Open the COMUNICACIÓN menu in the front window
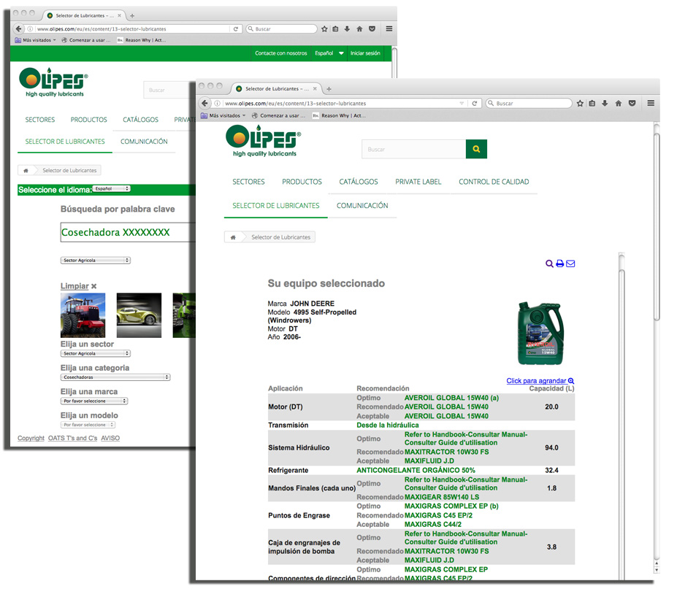 coord(362,206)
